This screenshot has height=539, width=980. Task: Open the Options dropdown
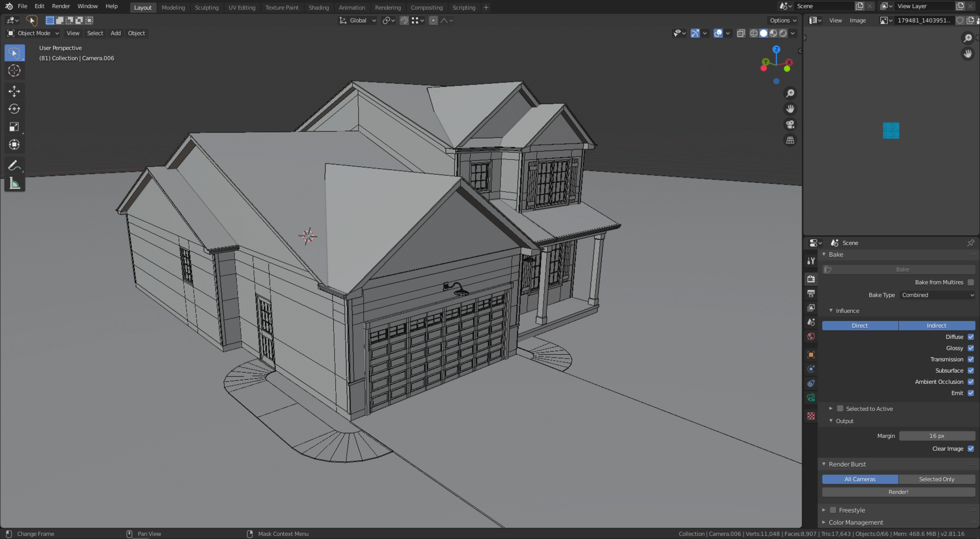click(x=783, y=21)
